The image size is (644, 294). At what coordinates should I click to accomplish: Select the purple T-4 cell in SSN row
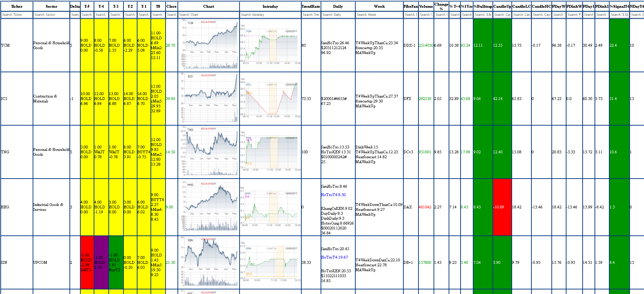(101, 262)
